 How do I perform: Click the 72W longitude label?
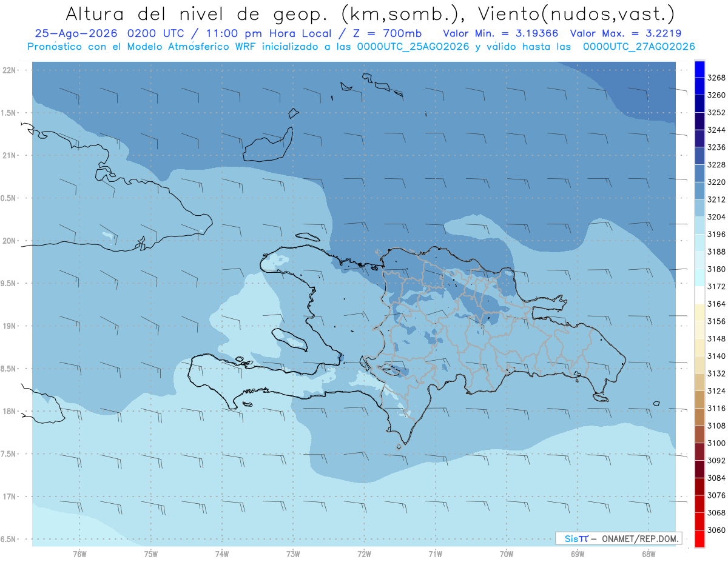tap(364, 554)
